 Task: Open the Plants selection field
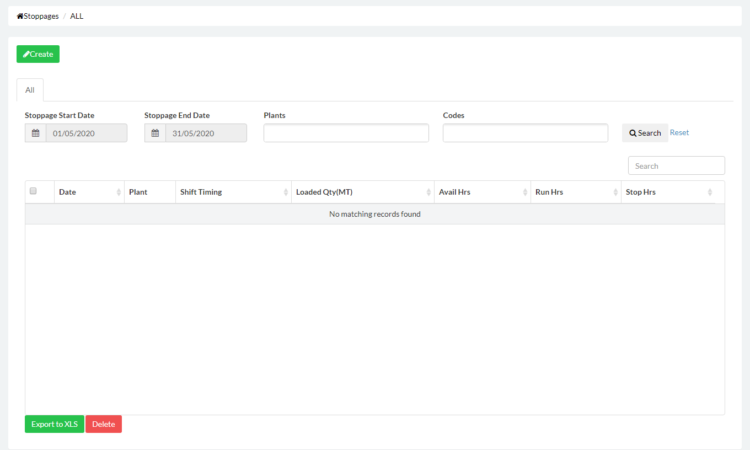coord(346,133)
